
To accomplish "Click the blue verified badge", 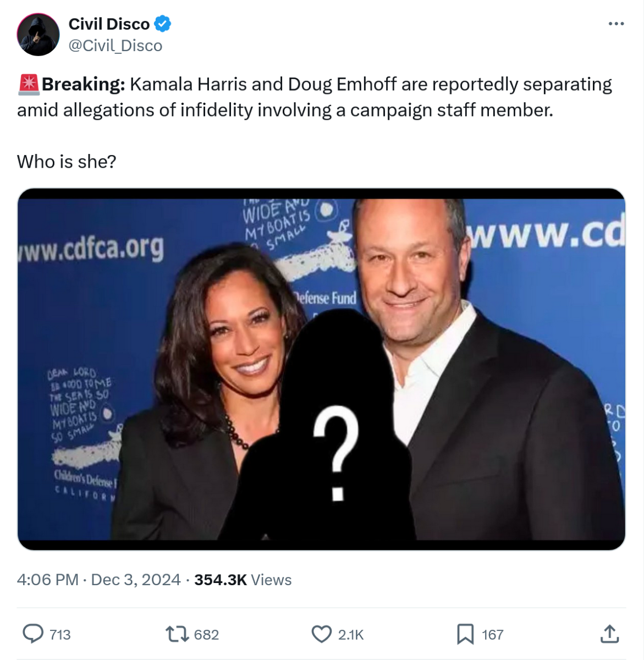I will pos(162,24).
